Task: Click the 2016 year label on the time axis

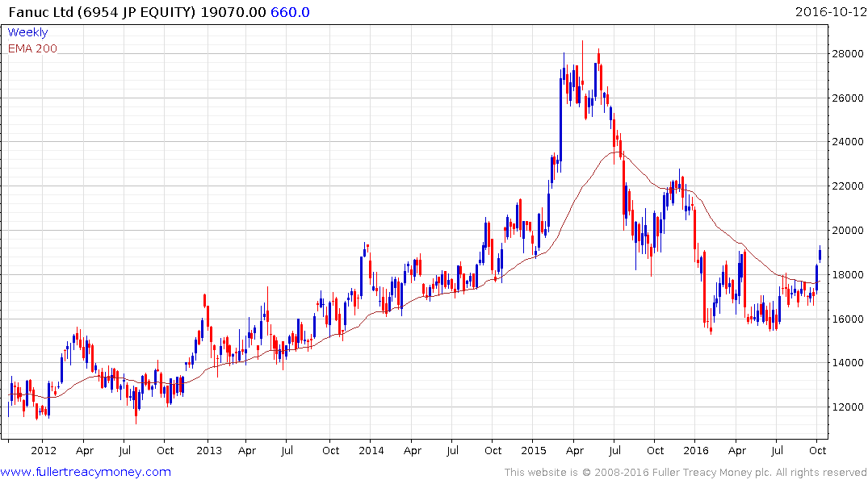Action: [x=696, y=450]
